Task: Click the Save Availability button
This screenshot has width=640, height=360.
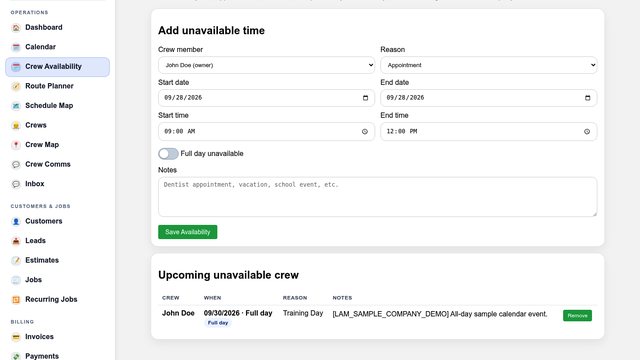Action: [188, 232]
